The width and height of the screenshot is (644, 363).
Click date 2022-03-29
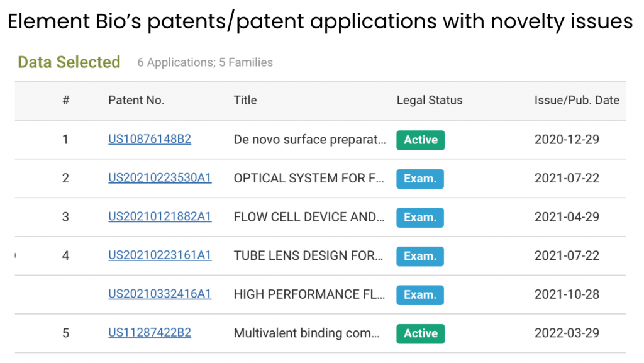tap(567, 333)
